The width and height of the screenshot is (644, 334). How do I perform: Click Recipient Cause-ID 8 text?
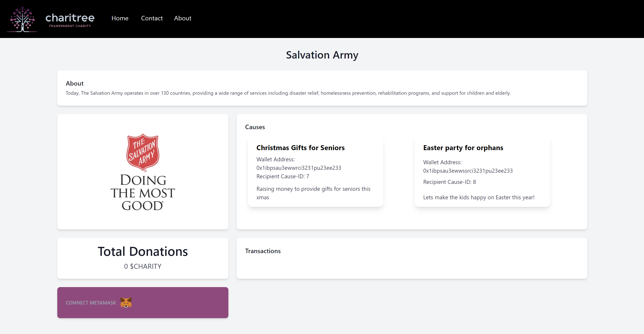click(x=449, y=182)
